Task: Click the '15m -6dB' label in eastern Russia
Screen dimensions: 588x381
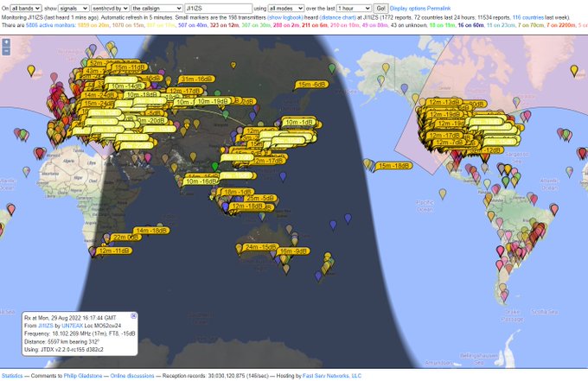Action: pyautogui.click(x=311, y=85)
